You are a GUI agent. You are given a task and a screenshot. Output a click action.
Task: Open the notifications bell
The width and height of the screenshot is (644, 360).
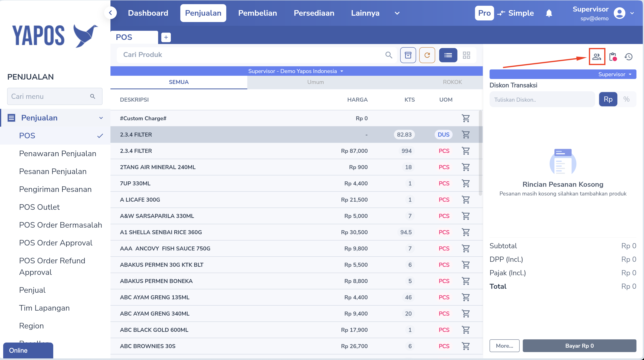[x=549, y=13]
